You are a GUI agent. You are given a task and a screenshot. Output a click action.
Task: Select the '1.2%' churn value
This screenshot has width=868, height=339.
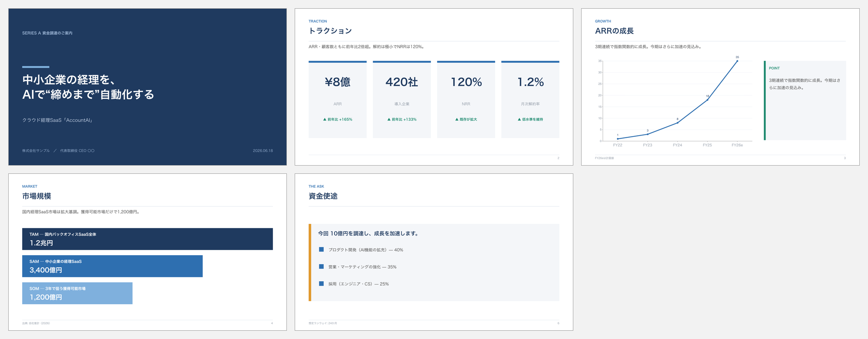click(x=530, y=82)
